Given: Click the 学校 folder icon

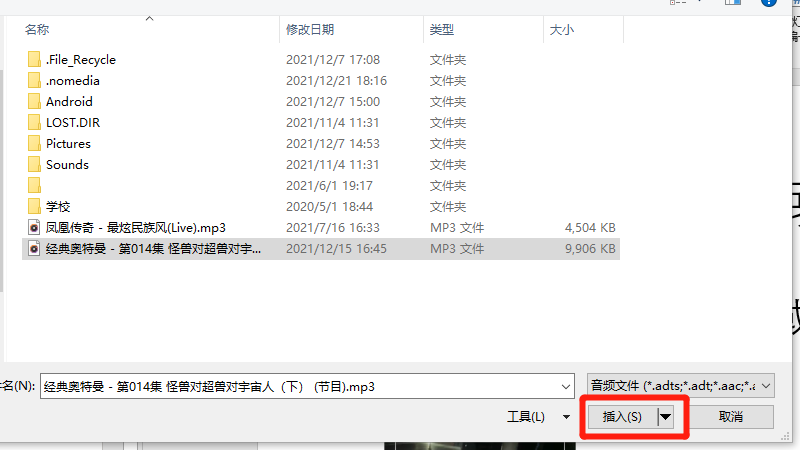Looking at the screenshot, I should [x=34, y=207].
